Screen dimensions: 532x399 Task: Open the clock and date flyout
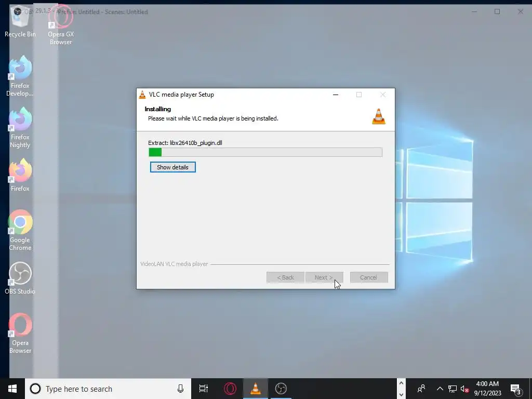(487, 389)
